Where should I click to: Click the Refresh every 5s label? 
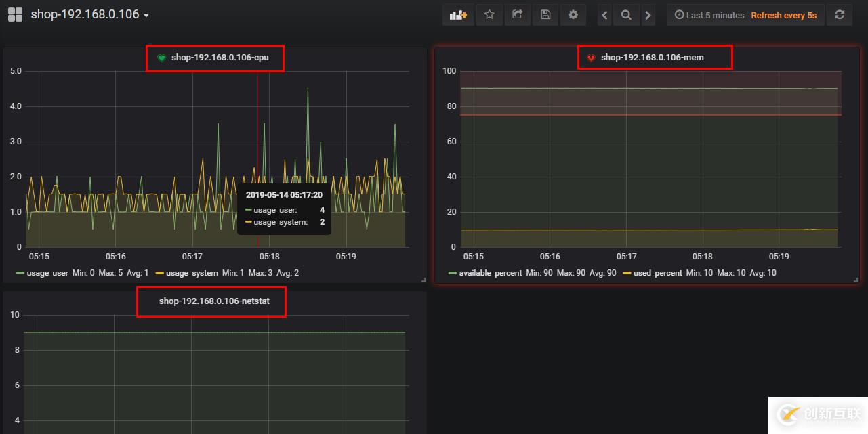click(783, 15)
